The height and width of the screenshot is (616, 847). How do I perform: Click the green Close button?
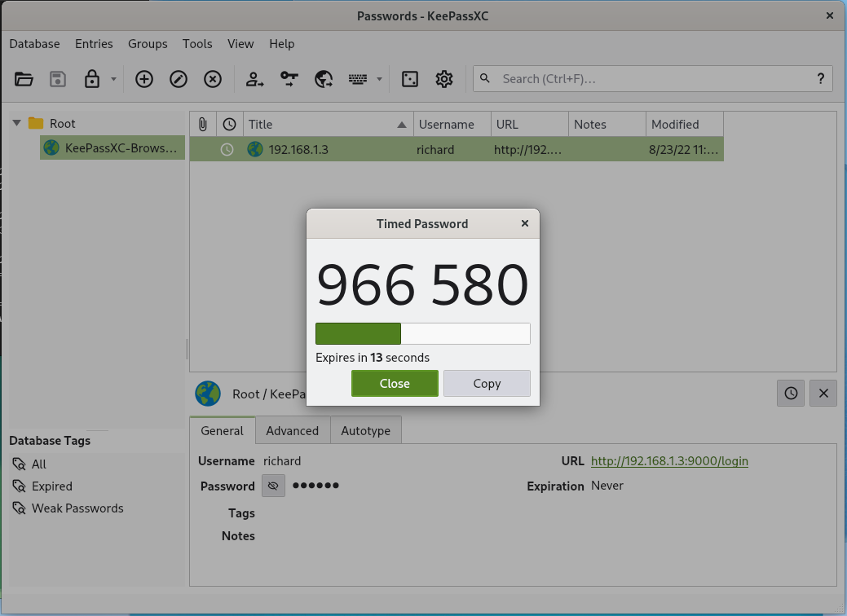pos(395,383)
